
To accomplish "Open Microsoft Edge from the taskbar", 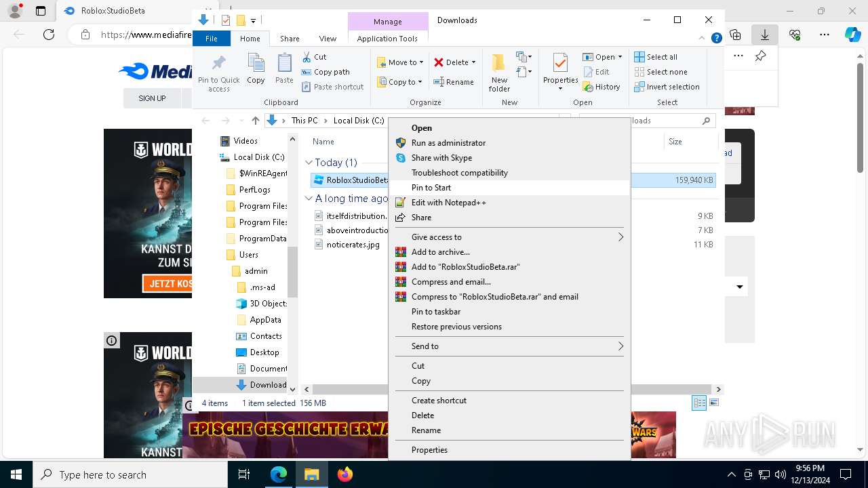I will tap(279, 474).
